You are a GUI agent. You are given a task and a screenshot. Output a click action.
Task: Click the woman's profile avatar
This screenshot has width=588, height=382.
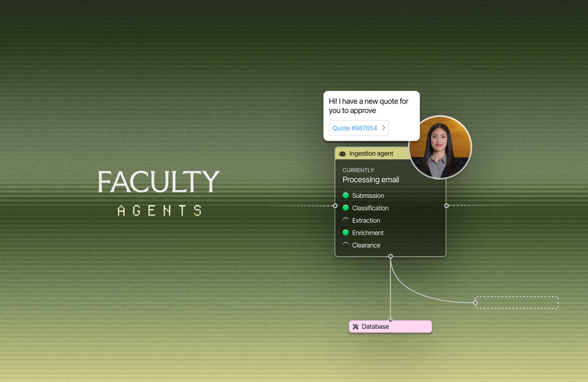440,147
